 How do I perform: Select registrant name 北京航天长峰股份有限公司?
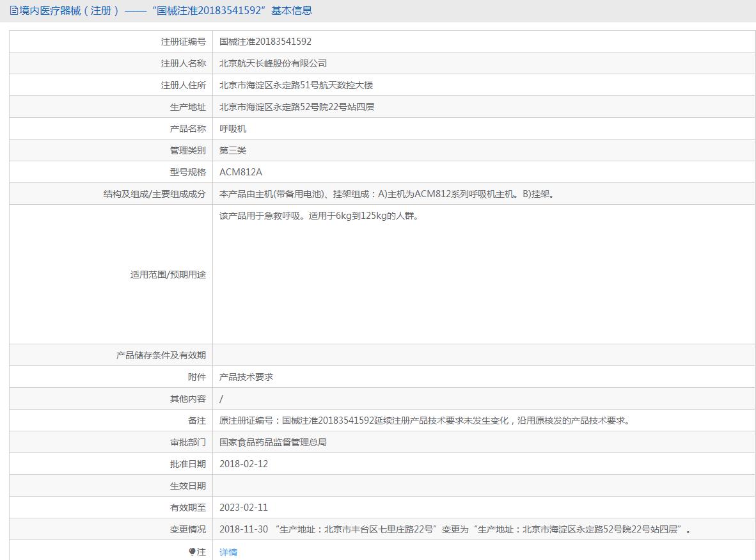273,63
